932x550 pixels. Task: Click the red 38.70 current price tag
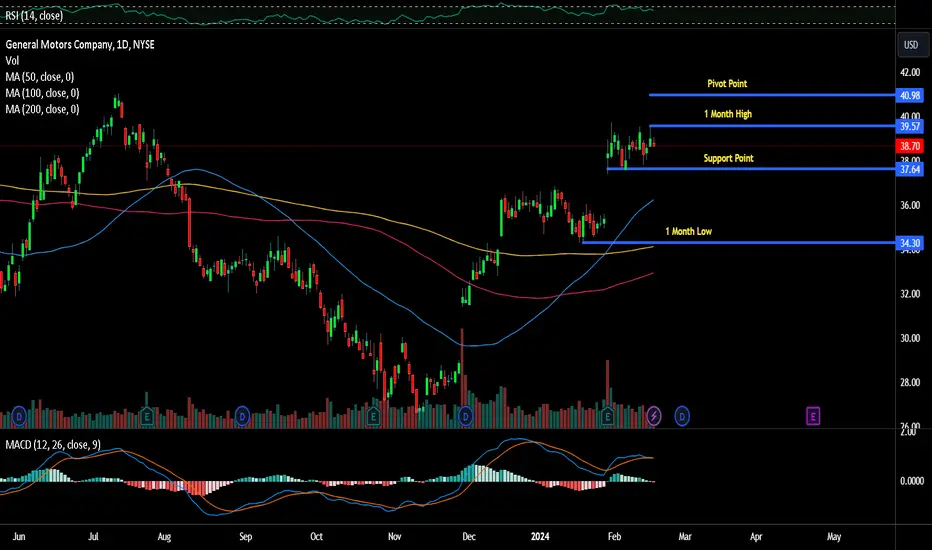pos(910,146)
